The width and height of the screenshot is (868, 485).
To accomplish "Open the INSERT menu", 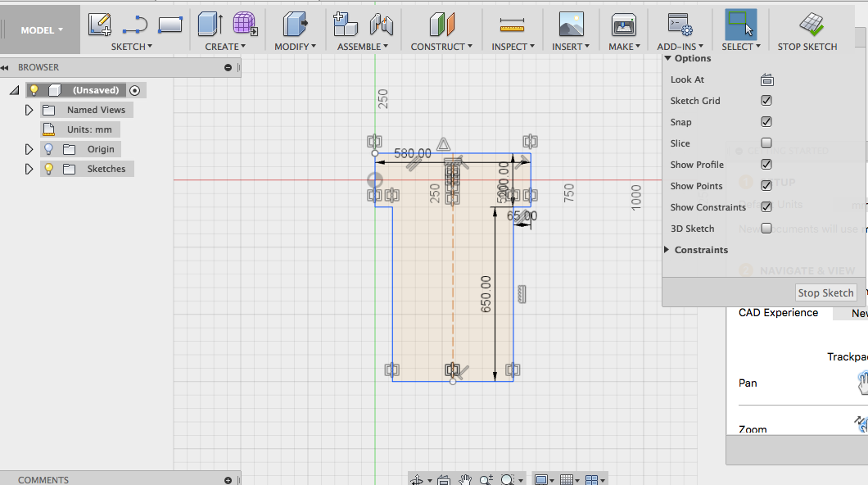I will coord(570,47).
